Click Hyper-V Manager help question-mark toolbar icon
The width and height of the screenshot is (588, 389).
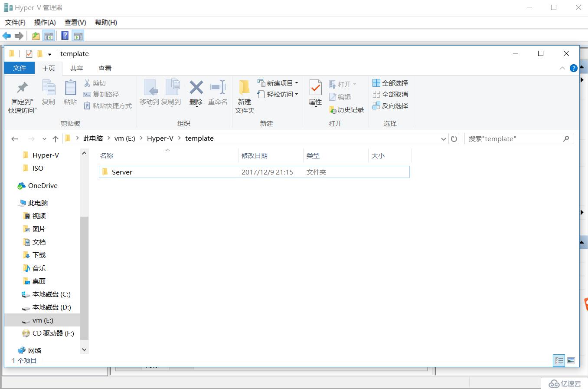[65, 36]
